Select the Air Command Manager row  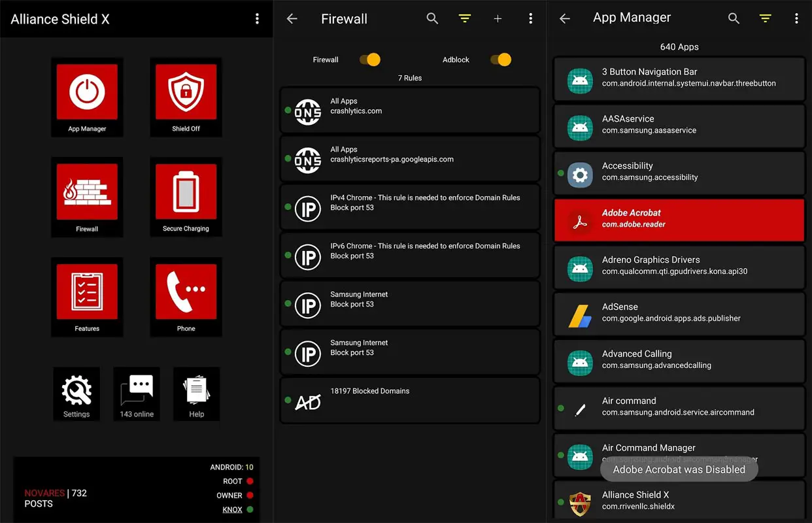pos(679,456)
